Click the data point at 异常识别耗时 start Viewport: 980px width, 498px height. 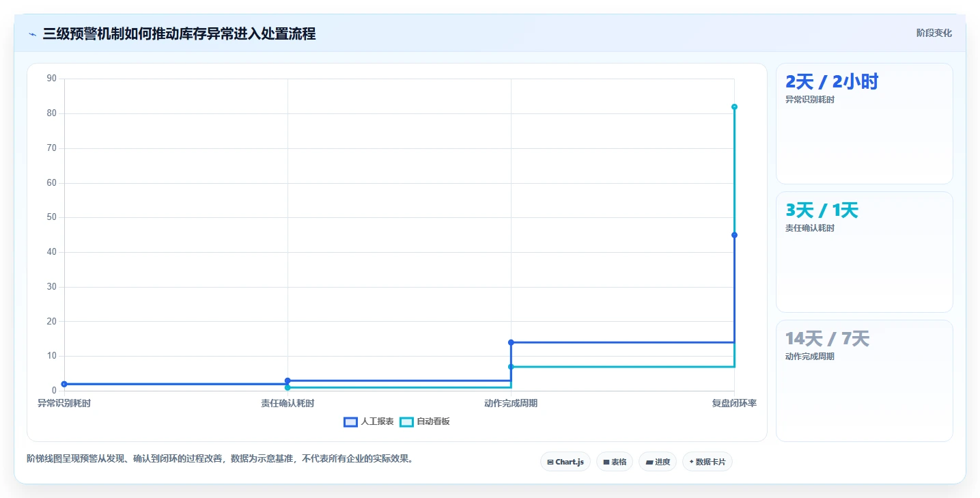(64, 384)
